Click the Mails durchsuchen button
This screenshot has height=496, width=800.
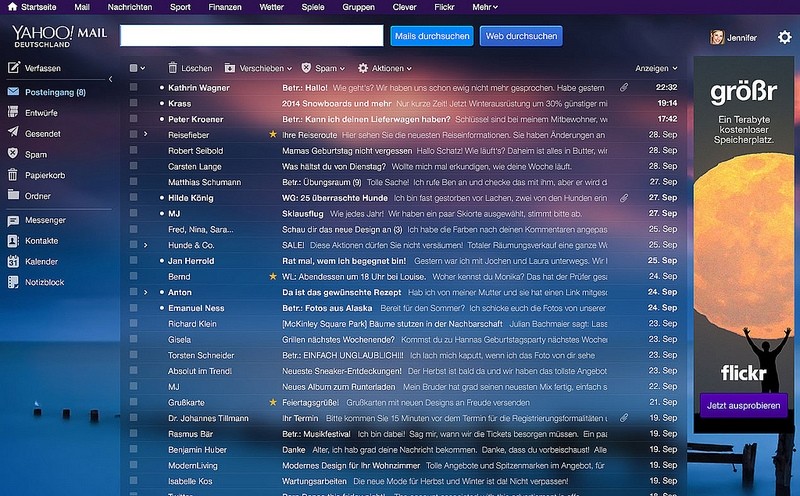(432, 36)
